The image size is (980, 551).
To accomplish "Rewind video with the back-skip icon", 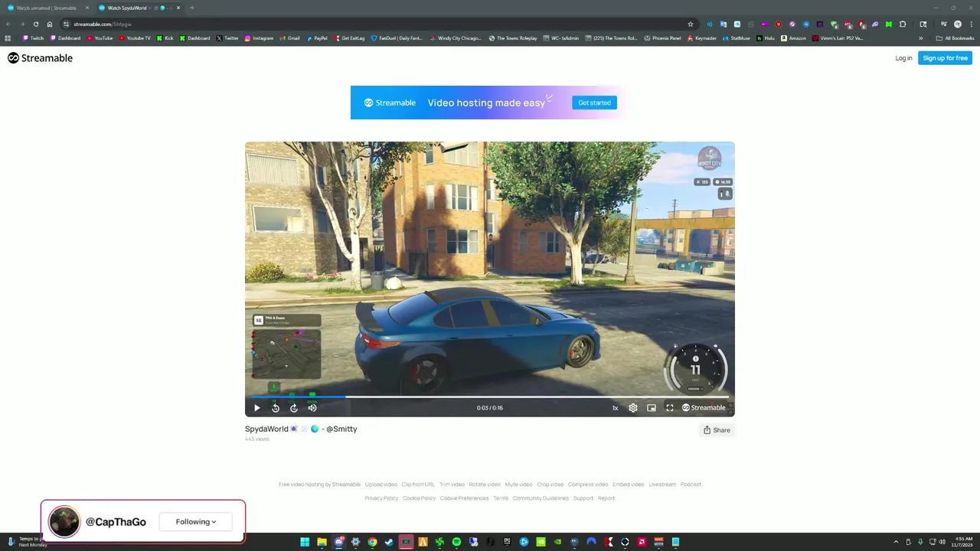I will tap(276, 408).
